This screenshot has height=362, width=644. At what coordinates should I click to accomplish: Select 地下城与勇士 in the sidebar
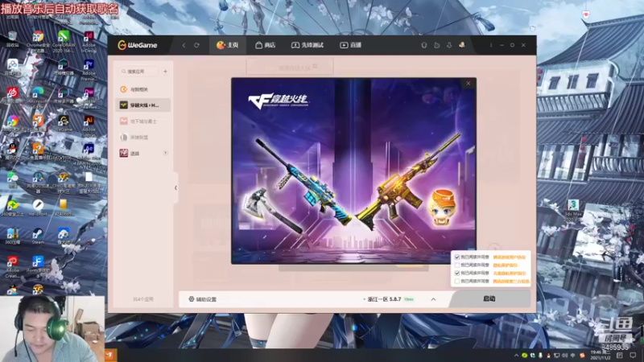[142, 121]
